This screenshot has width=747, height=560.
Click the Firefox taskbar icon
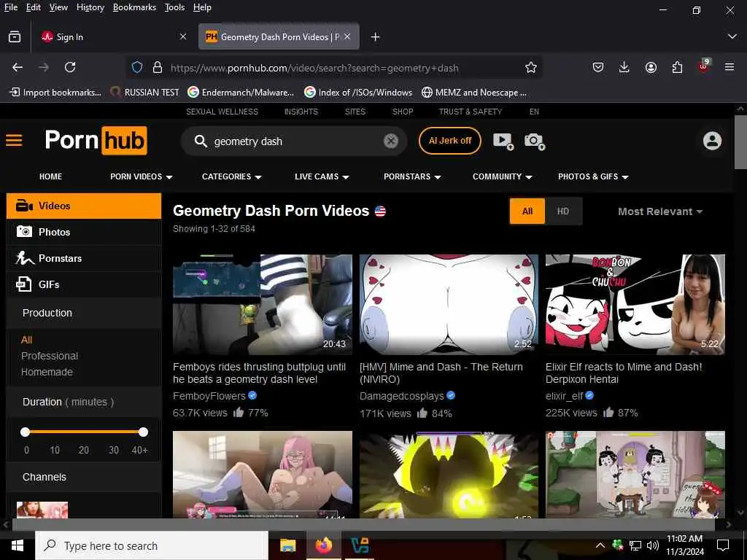pyautogui.click(x=323, y=545)
